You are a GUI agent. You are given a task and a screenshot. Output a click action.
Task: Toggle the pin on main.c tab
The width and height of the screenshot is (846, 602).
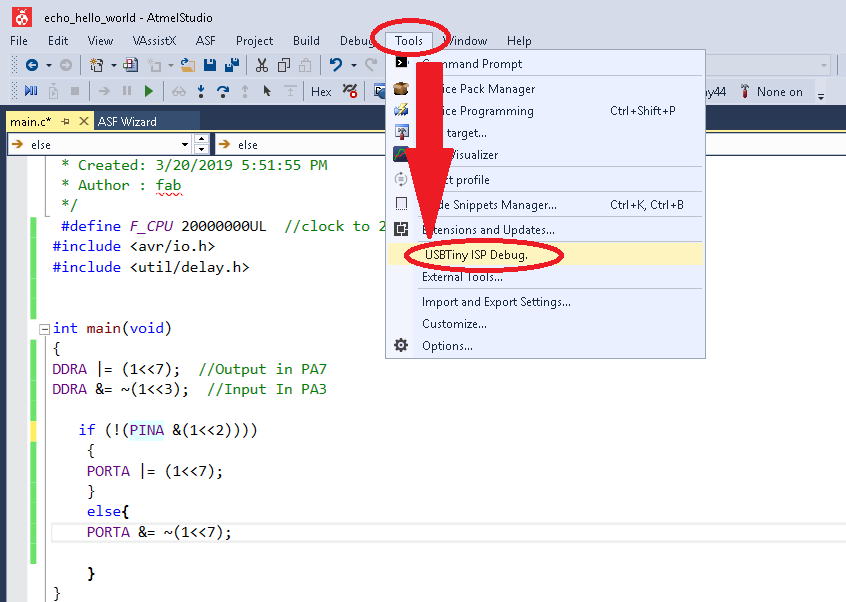(x=66, y=121)
